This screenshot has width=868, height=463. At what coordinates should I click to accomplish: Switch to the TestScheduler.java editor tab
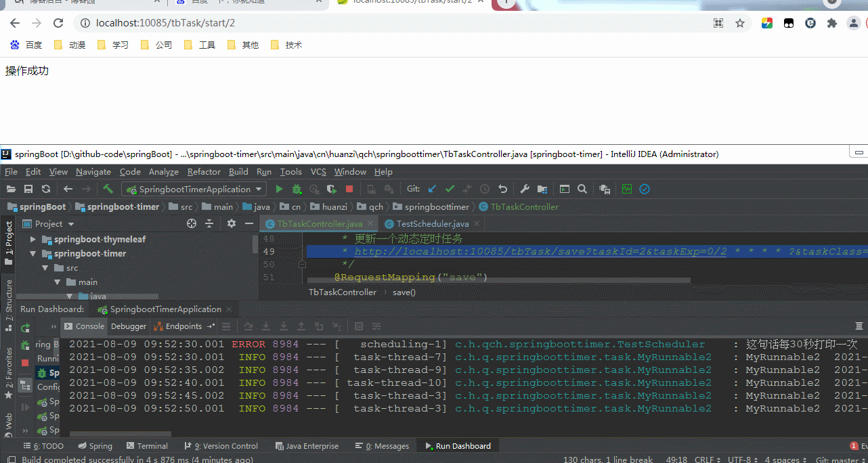[x=432, y=223]
